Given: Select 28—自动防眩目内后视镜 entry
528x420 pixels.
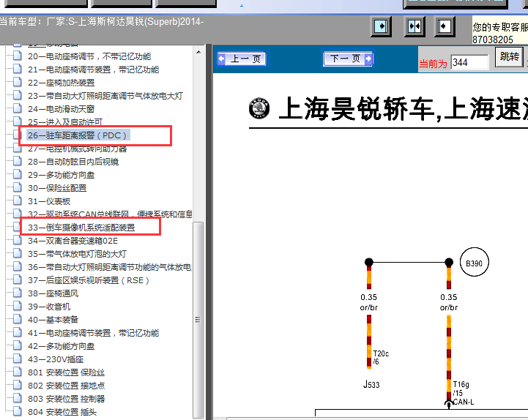Looking at the screenshot, I should point(73,162).
